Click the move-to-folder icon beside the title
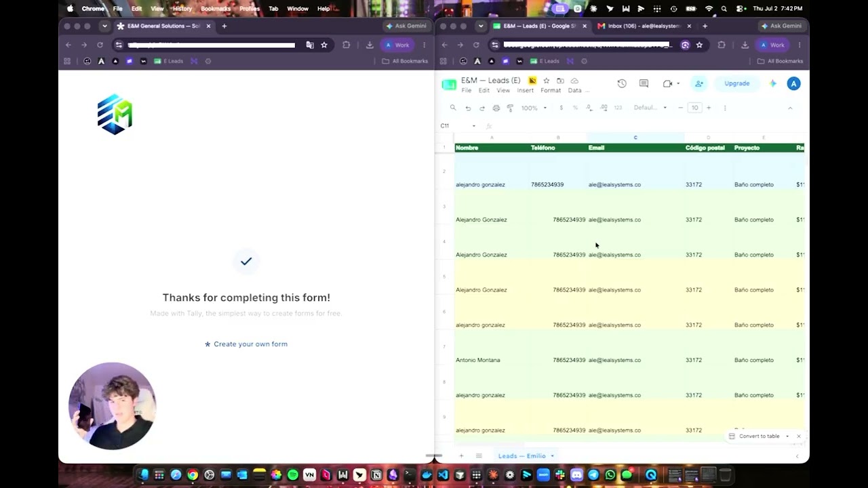 pos(560,81)
